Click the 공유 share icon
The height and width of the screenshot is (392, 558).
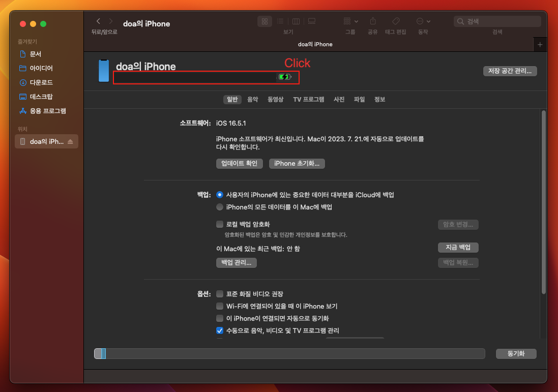pyautogui.click(x=372, y=21)
